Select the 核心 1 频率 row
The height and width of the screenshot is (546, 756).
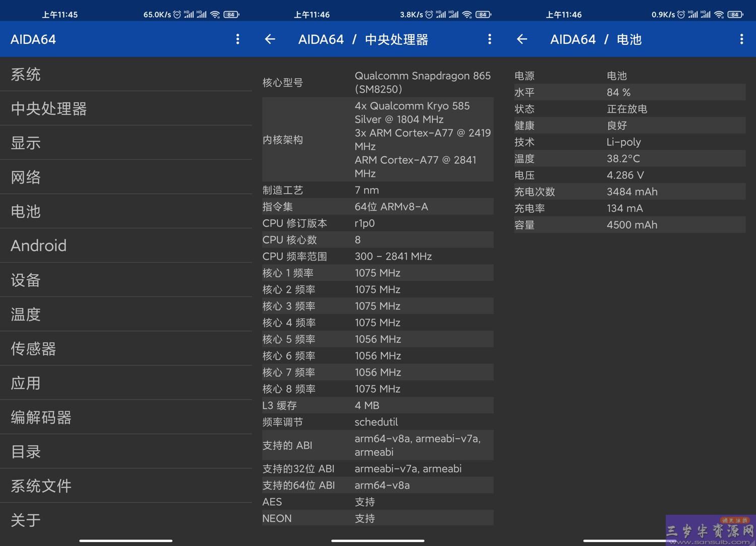click(378, 273)
